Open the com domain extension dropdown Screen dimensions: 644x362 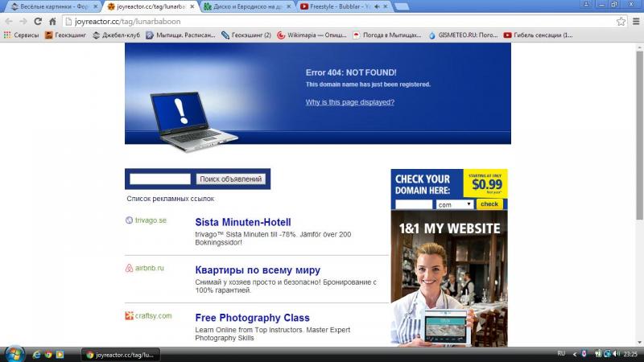(454, 204)
